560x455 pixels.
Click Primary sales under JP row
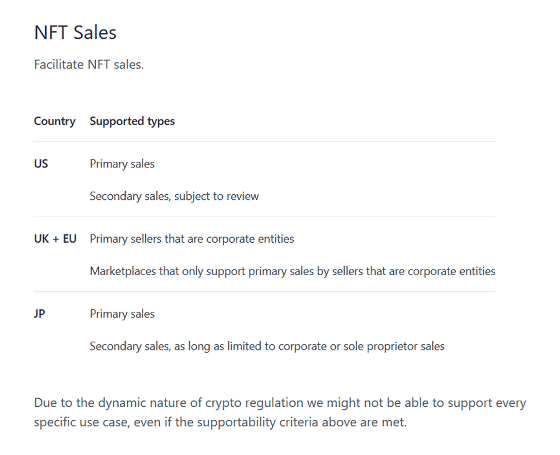(122, 314)
